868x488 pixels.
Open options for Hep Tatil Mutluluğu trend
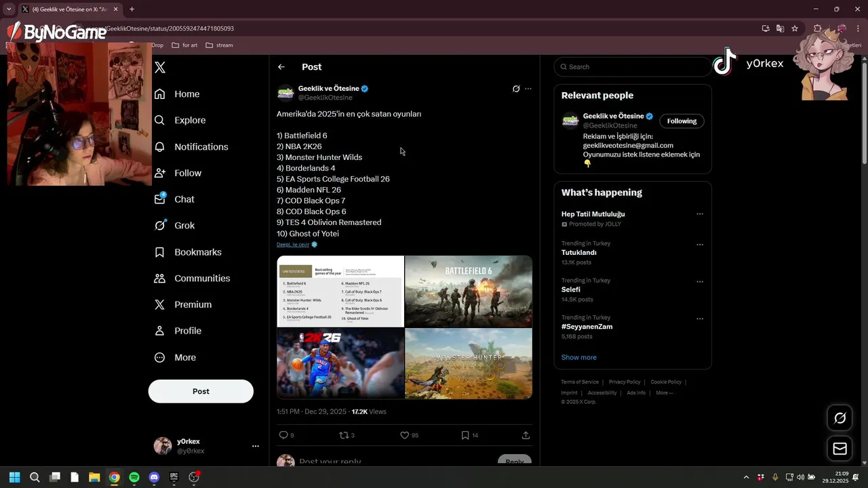700,214
